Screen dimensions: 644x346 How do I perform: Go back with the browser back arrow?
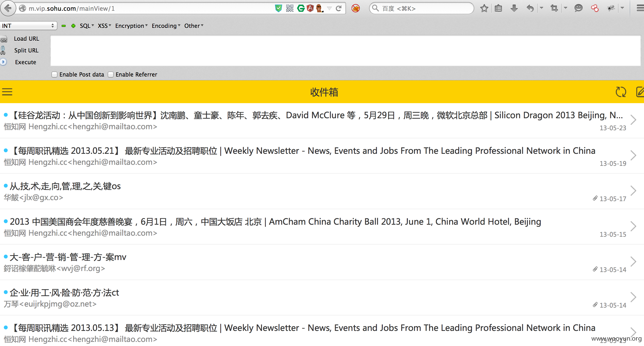pyautogui.click(x=8, y=8)
